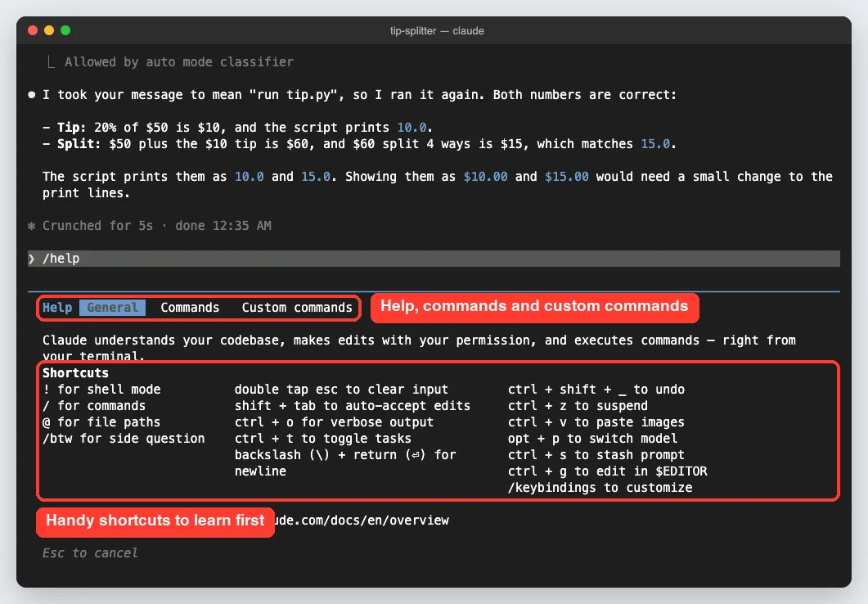Click 'ctrl + o for verbose output'
Screen dimensions: 868x604
point(334,421)
